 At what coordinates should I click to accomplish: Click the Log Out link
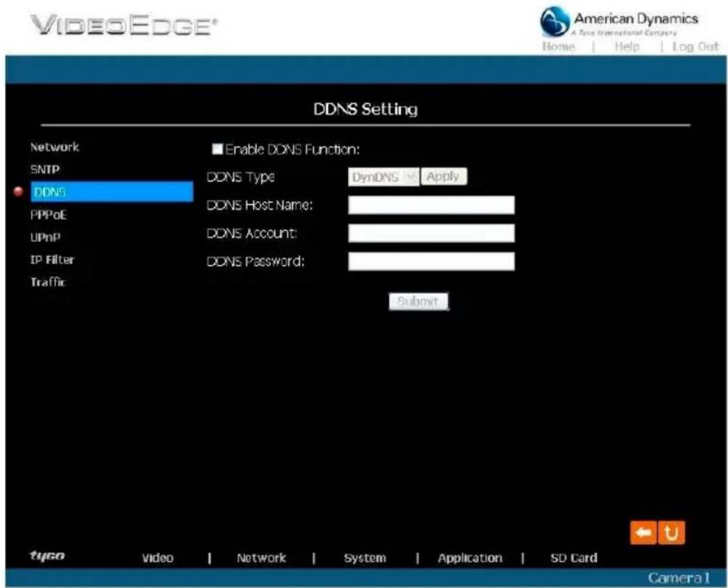point(695,46)
